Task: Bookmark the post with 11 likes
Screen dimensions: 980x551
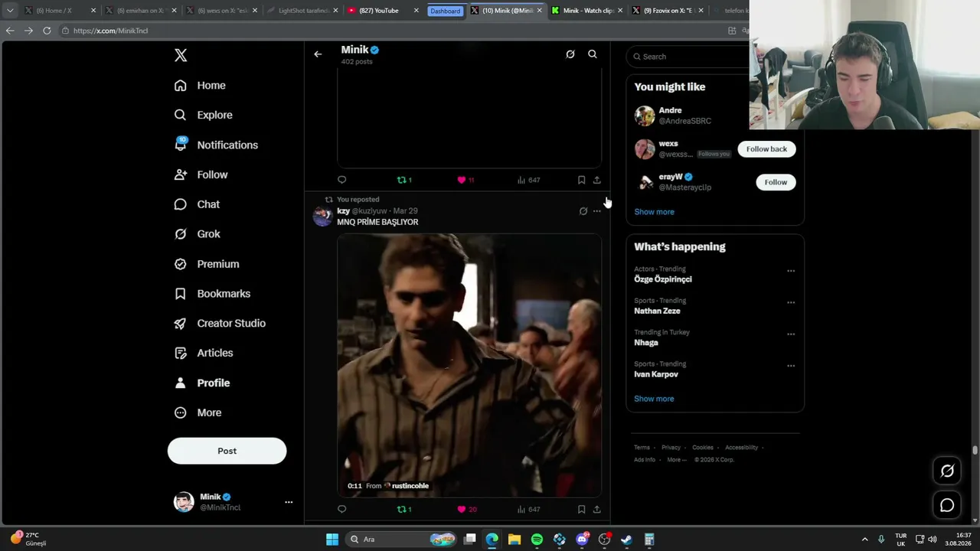Action: coord(582,180)
